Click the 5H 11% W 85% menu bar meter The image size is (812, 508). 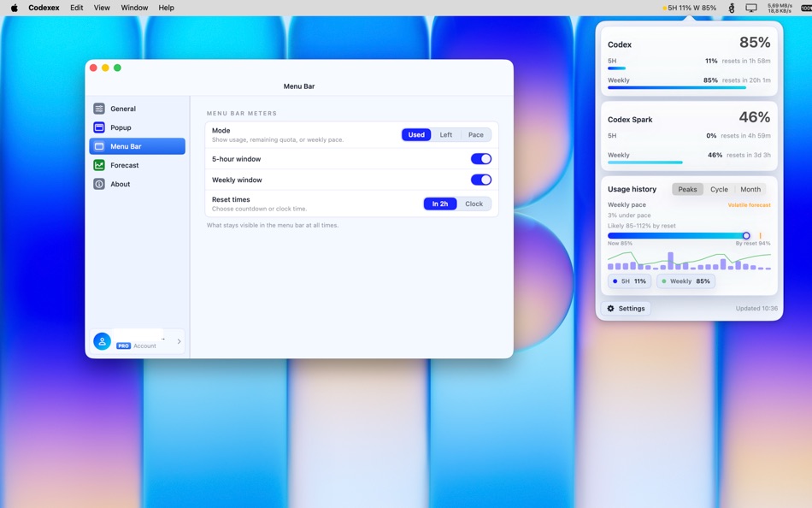coord(689,8)
